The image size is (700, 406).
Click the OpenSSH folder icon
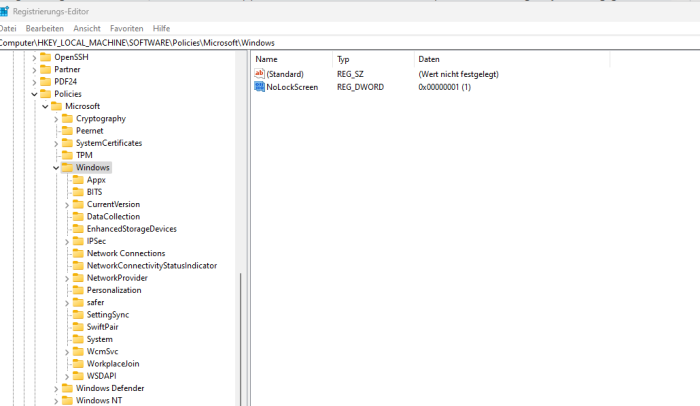[x=46, y=57]
